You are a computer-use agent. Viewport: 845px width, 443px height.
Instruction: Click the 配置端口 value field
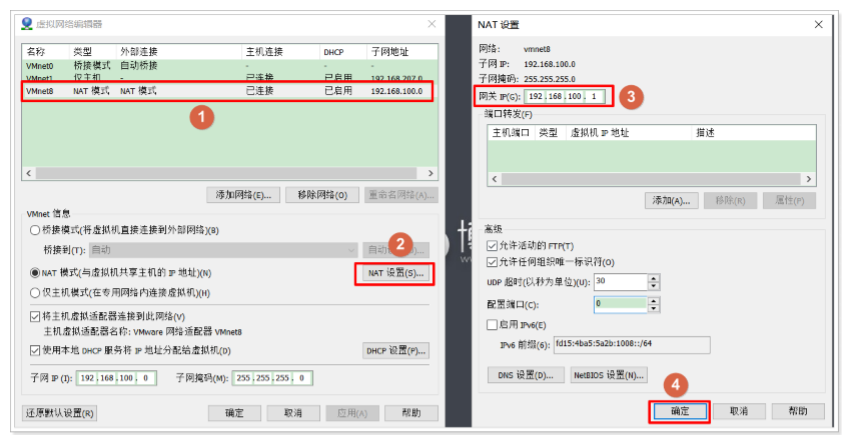[620, 304]
